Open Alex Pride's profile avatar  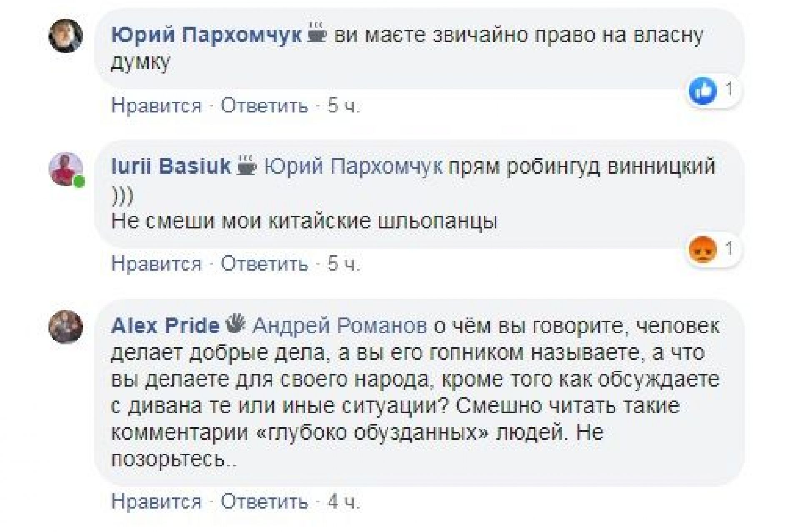(x=66, y=327)
